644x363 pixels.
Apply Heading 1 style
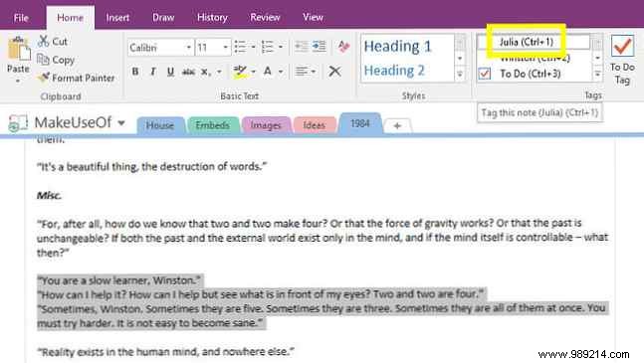(397, 47)
